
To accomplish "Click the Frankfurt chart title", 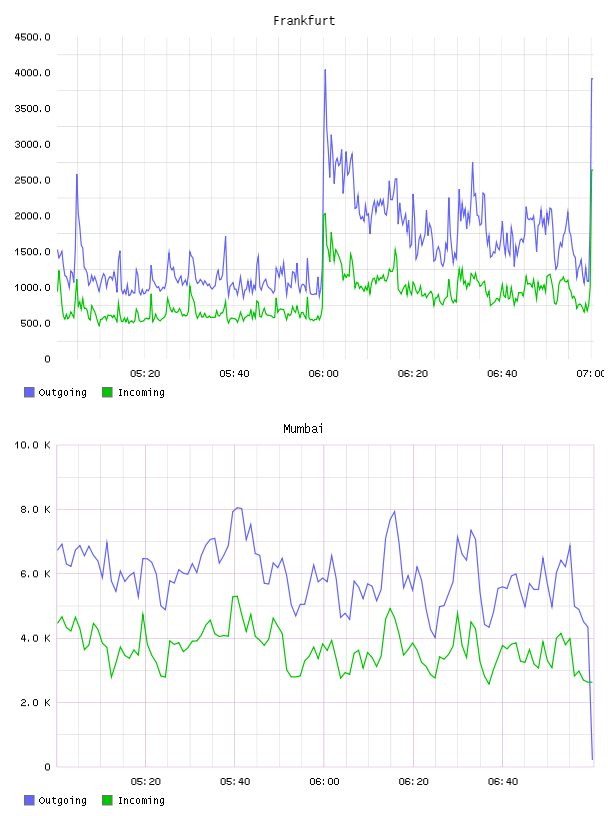I will (x=304, y=21).
